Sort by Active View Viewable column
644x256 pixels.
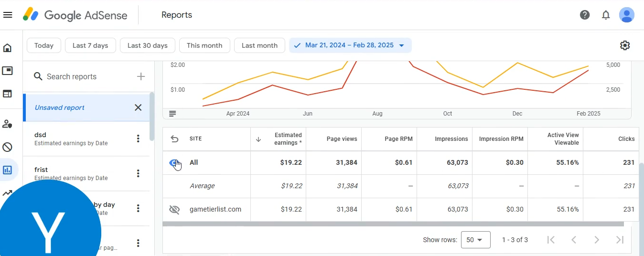click(563, 139)
